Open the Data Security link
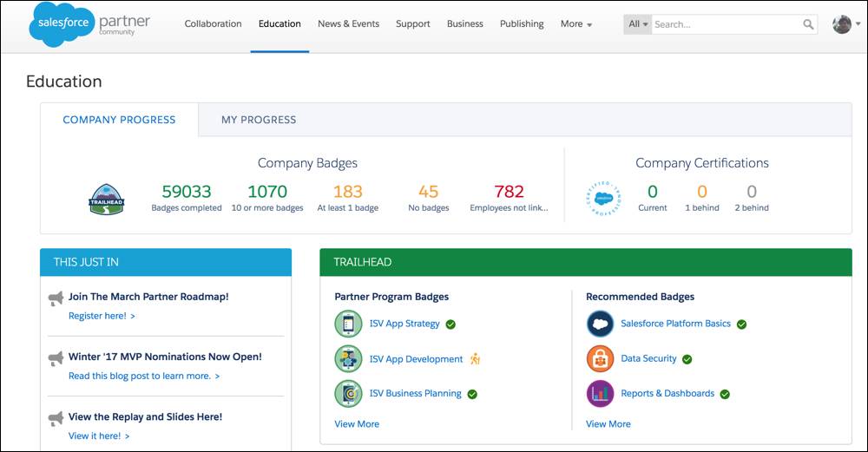The height and width of the screenshot is (452, 868). (x=648, y=358)
